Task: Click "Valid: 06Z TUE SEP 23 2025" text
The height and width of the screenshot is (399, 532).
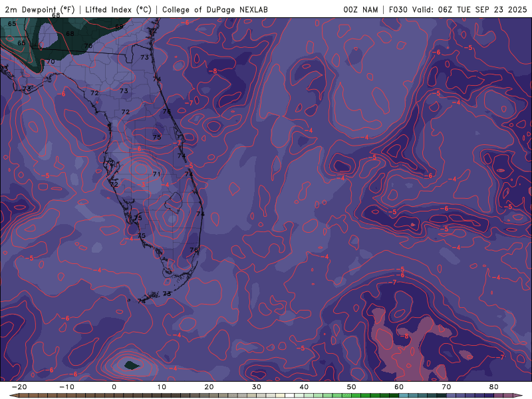Action: pyautogui.click(x=469, y=9)
